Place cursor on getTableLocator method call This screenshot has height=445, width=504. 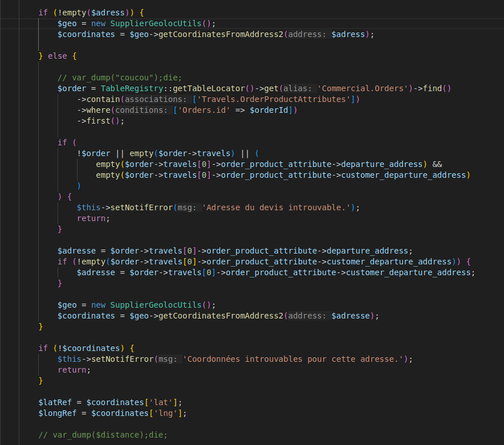pyautogui.click(x=197, y=88)
